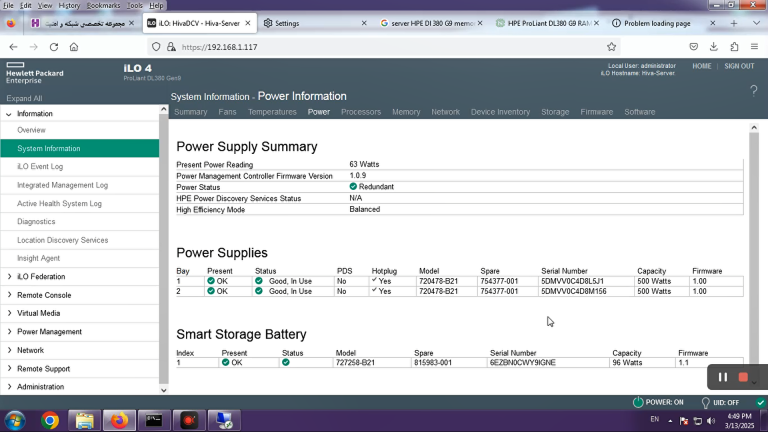This screenshot has height=432, width=768.
Task: Open the History menu
Action: tap(69, 5)
